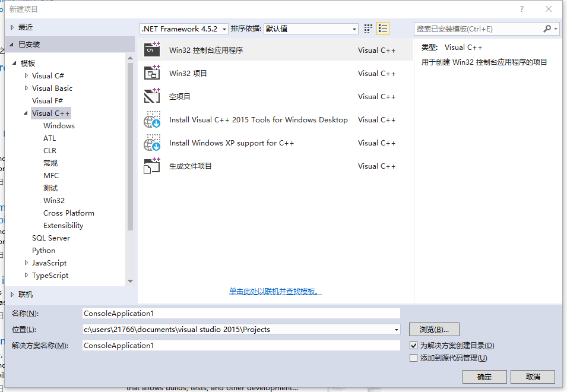The width and height of the screenshot is (567, 392).
Task: Select the Win32 category in the tree
Action: (x=54, y=200)
